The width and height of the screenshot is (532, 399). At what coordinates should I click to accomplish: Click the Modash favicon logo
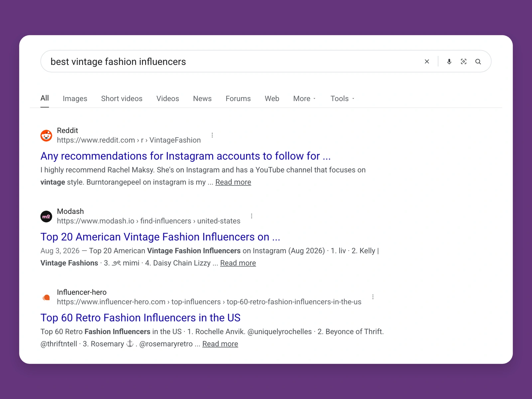[46, 216]
